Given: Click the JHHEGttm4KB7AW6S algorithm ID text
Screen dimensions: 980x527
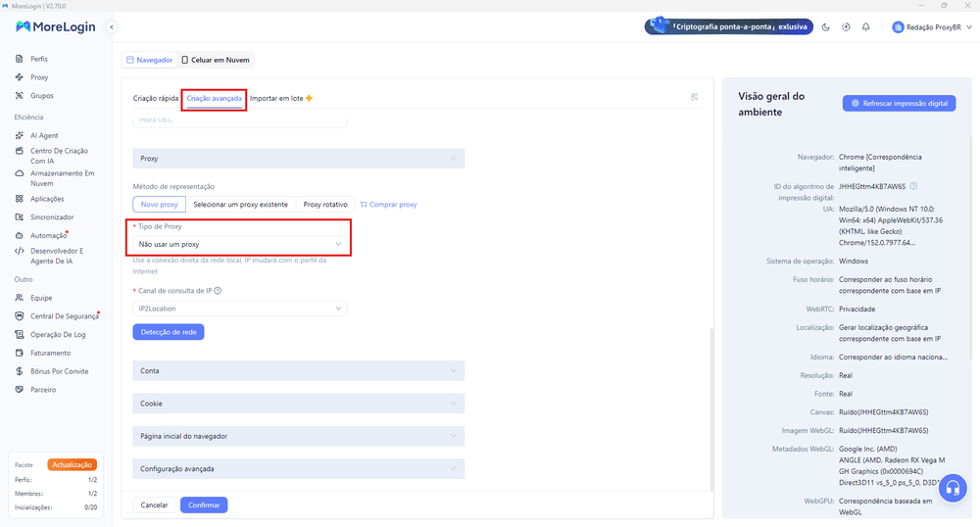Looking at the screenshot, I should [872, 186].
